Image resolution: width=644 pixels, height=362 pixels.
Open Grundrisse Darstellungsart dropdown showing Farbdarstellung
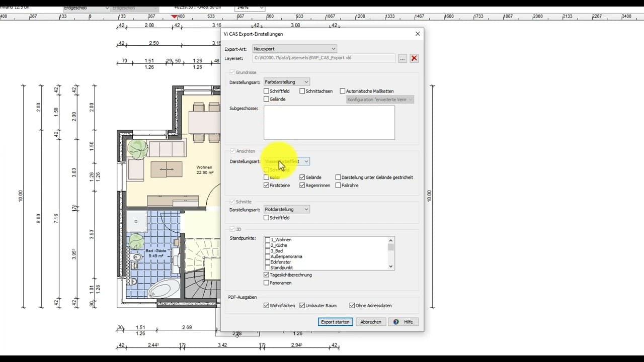click(x=287, y=81)
